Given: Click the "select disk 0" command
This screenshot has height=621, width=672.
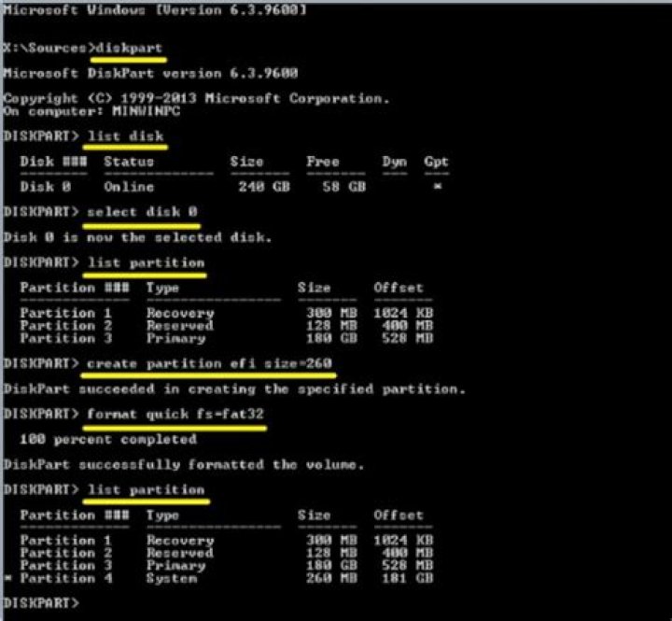Looking at the screenshot, I should (142, 212).
